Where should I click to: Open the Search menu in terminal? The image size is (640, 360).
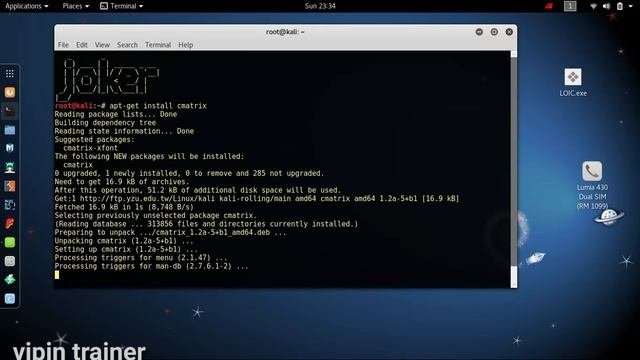tap(127, 45)
